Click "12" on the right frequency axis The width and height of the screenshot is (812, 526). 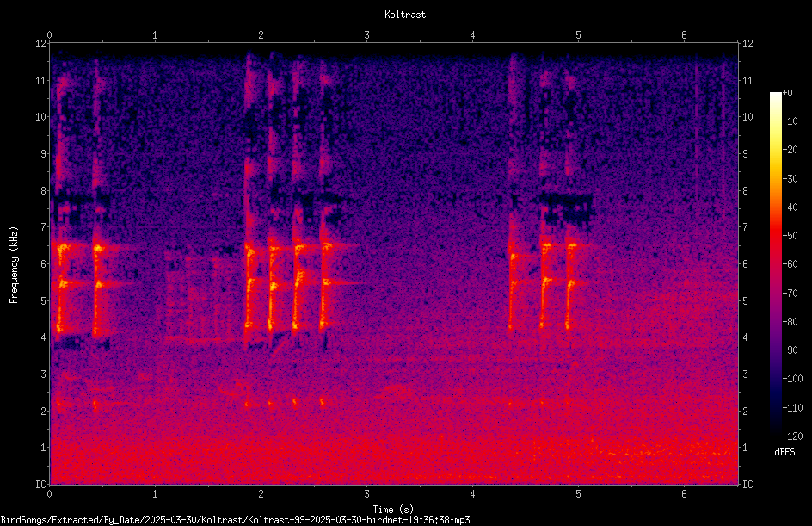(747, 44)
